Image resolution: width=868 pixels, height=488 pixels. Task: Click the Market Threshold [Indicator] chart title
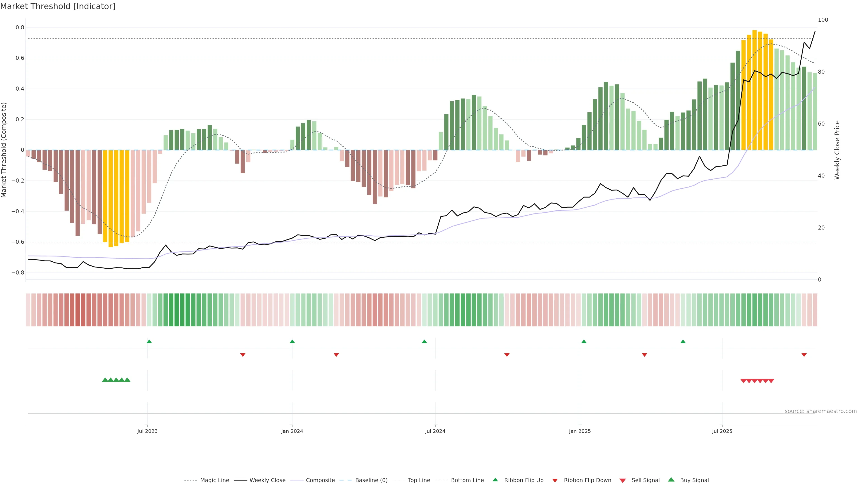point(58,6)
